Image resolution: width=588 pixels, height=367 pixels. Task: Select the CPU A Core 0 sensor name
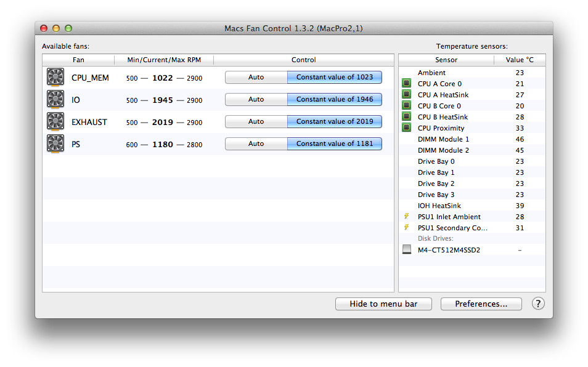(x=439, y=84)
